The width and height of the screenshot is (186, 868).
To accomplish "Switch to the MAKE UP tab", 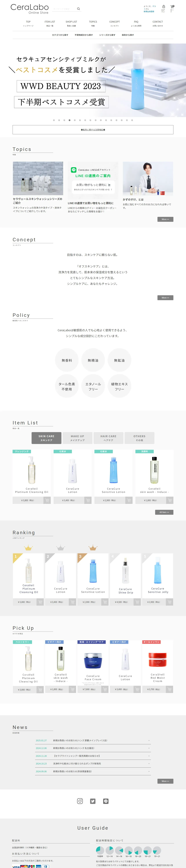I will 77,438.
